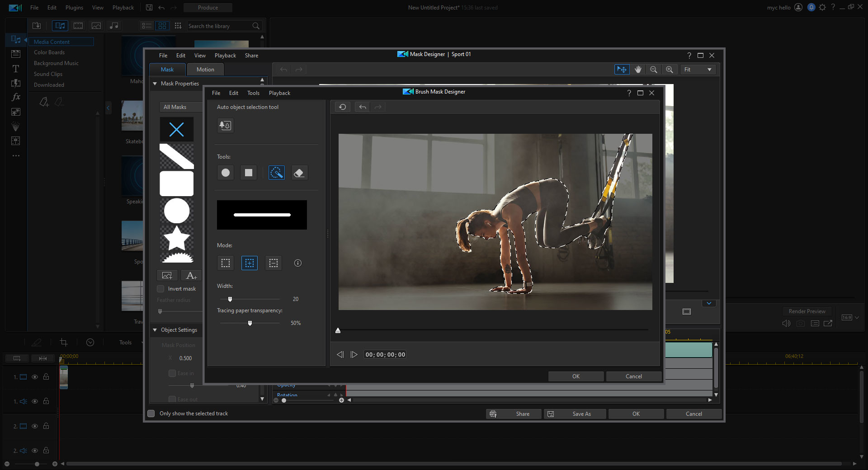Adjust the tracing paper transparency slider
This screenshot has width=868, height=470.
[250, 323]
